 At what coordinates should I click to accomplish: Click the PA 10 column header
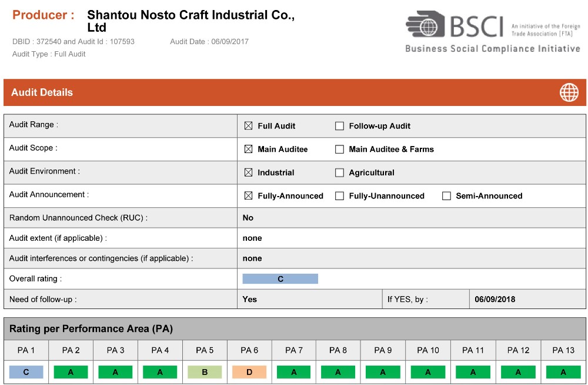[x=428, y=350]
